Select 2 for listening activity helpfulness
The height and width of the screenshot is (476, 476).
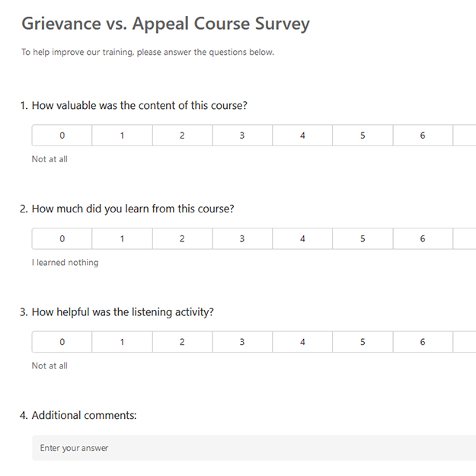pos(182,342)
